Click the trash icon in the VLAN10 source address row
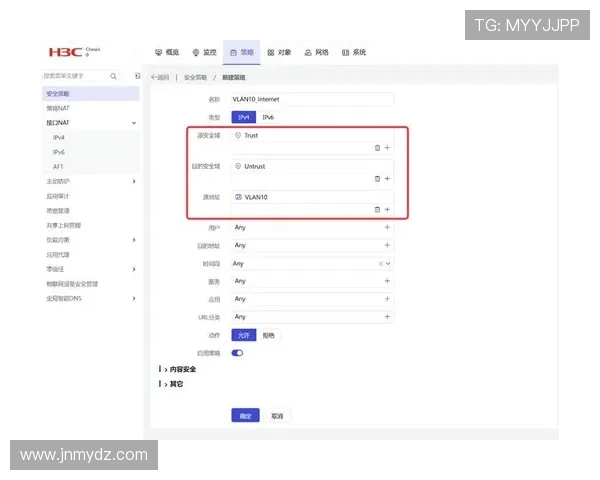Image resolution: width=600 pixels, height=480 pixels. (377, 209)
